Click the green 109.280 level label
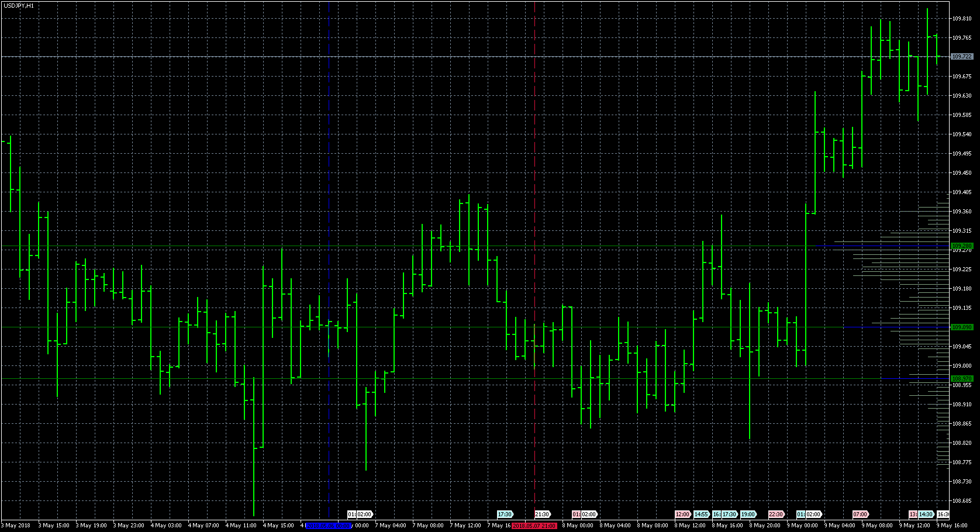The image size is (980, 532). (962, 246)
